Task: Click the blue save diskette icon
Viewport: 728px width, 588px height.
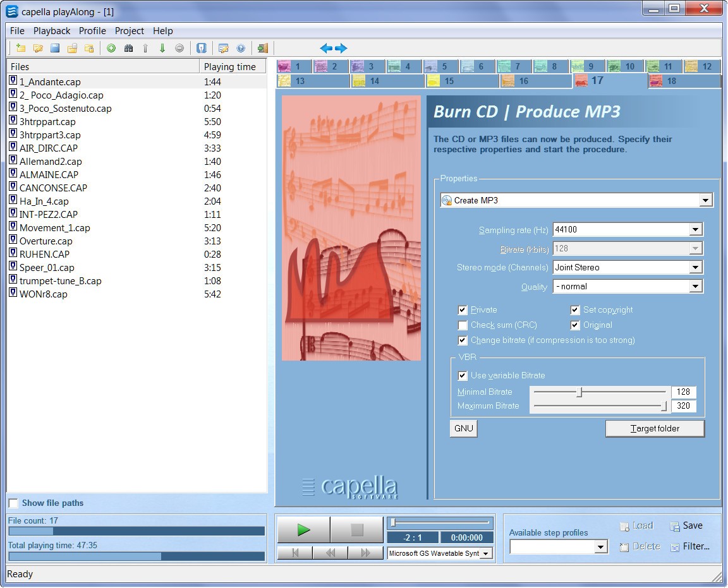Action: point(55,48)
